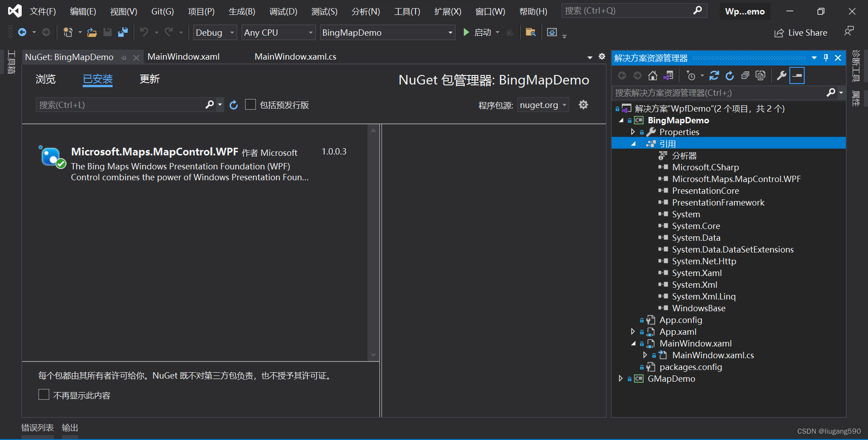
Task: Switch to the MainWindow.xaml tab
Action: (x=184, y=56)
